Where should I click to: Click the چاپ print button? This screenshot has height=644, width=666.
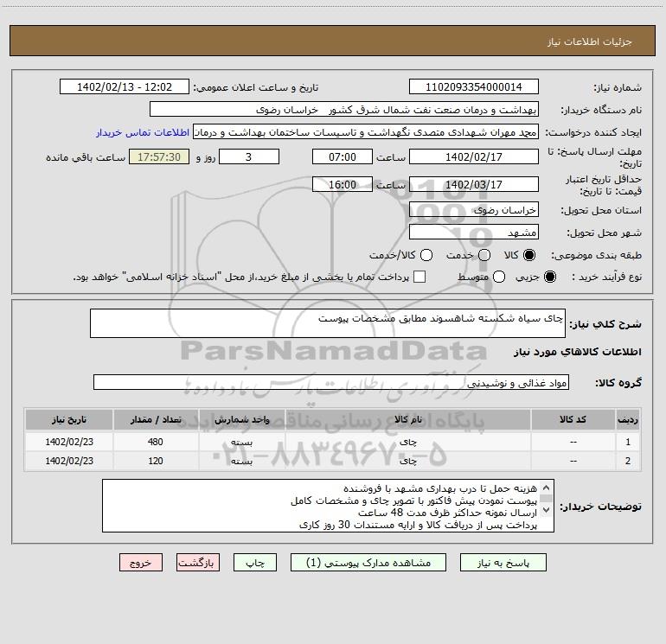point(255,563)
